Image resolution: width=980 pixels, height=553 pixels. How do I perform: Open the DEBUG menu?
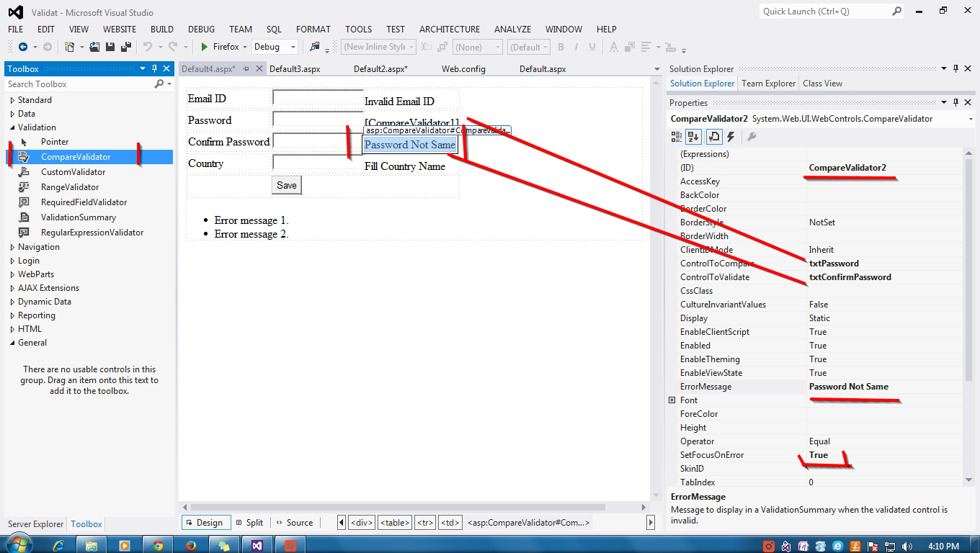(x=200, y=29)
